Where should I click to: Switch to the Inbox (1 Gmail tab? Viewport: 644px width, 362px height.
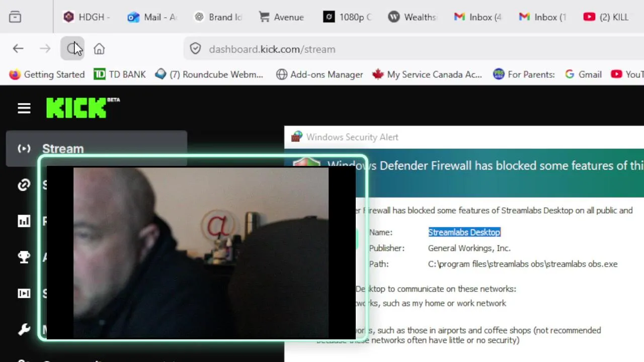[542, 17]
